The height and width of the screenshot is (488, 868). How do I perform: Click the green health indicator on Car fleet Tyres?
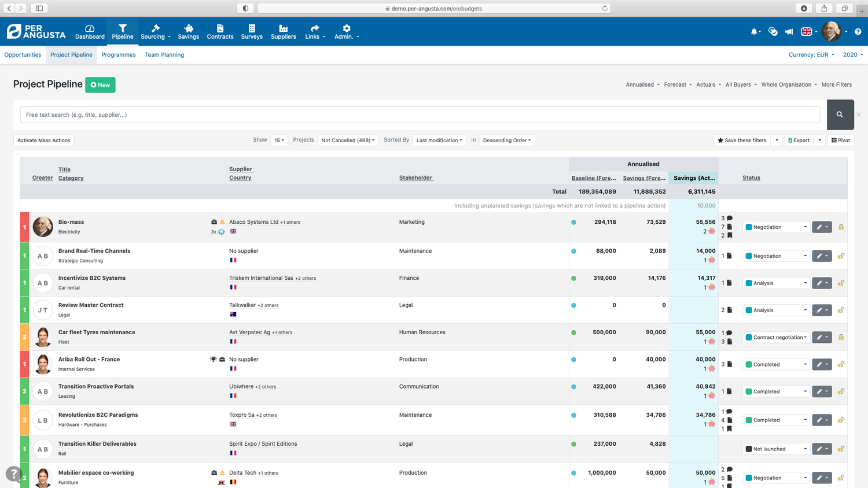(573, 332)
